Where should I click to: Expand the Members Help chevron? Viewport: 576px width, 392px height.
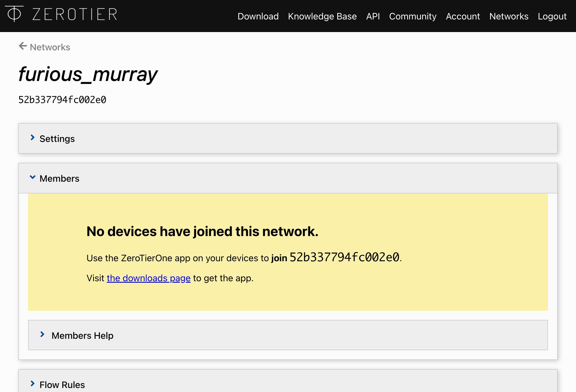[42, 334]
